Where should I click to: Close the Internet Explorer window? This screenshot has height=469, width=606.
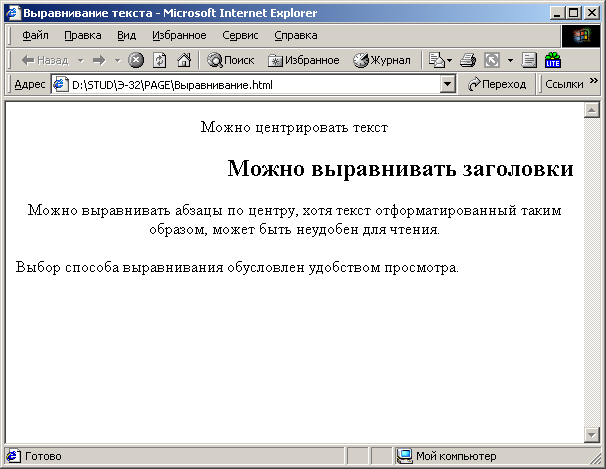pos(592,13)
